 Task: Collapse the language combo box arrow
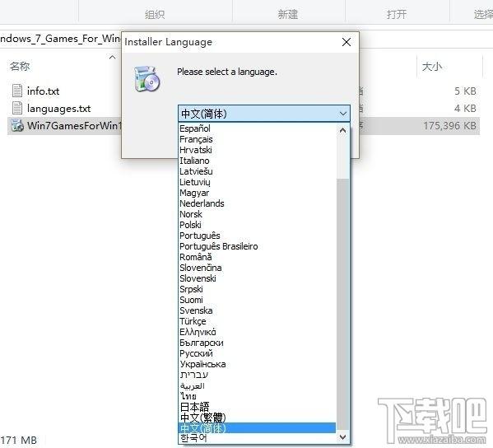[343, 114]
